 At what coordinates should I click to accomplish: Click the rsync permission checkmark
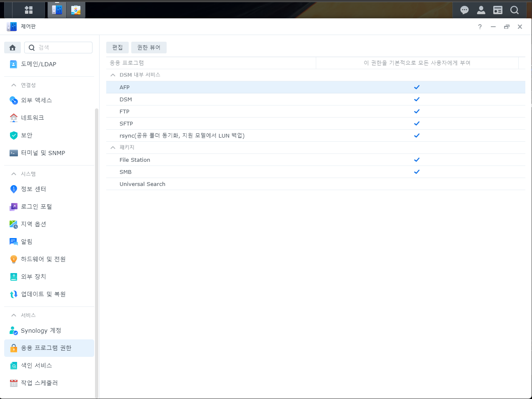click(417, 136)
